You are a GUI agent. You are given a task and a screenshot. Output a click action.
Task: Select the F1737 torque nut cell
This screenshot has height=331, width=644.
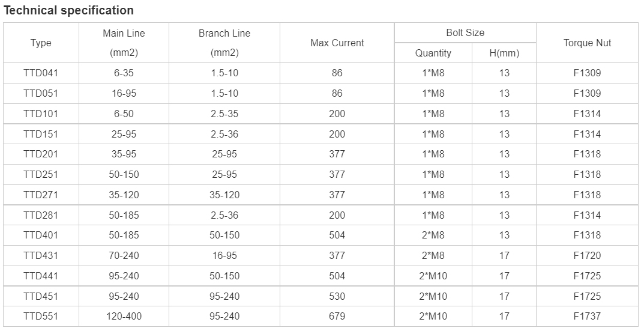[x=588, y=316]
